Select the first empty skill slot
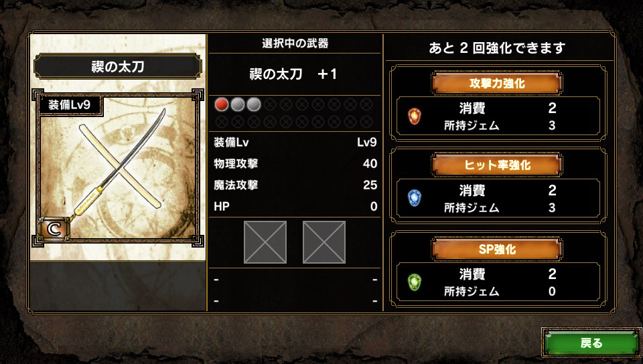This screenshot has height=364, width=643. point(265,242)
